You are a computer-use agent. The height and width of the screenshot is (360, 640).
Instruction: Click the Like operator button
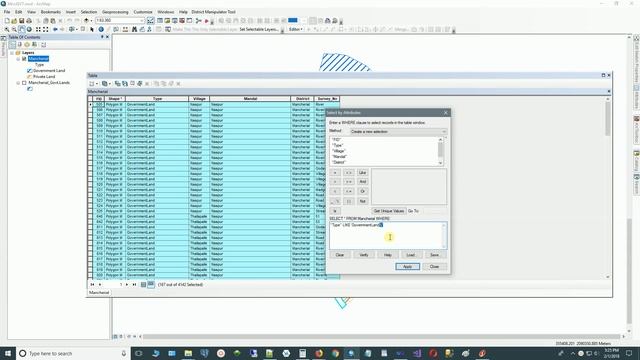[362, 173]
